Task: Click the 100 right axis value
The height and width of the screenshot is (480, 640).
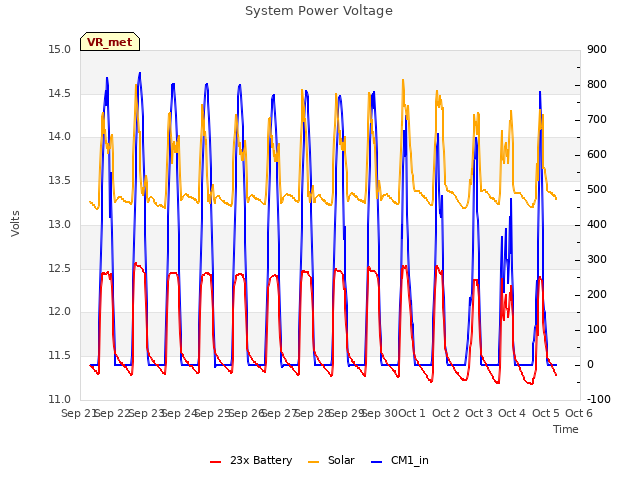Action: [x=597, y=330]
